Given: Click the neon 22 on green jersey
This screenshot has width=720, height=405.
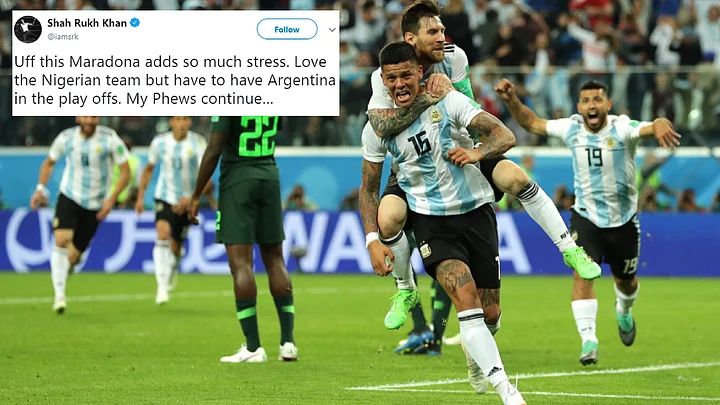Looking at the screenshot, I should point(258,136).
